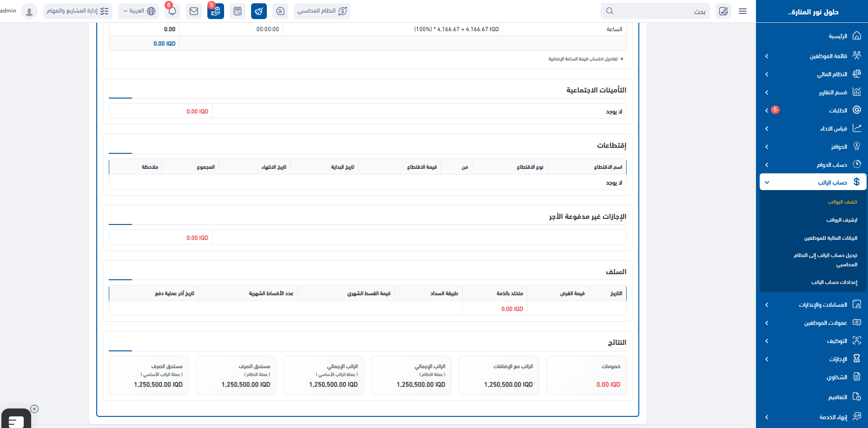Click the حساب الراتب dollar icon
868x428 pixels.
tap(857, 182)
